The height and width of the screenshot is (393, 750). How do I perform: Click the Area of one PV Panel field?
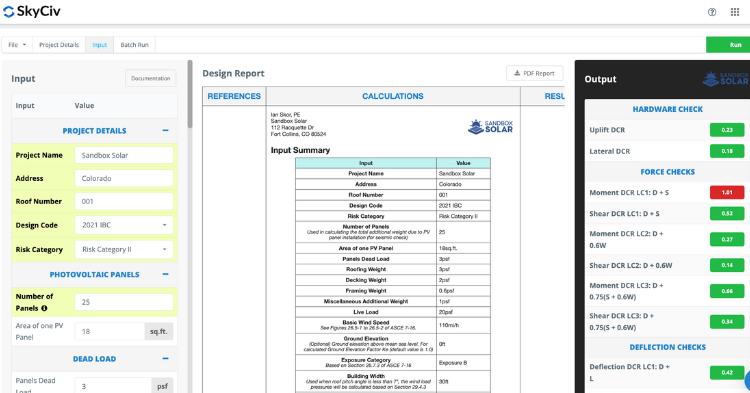pyautogui.click(x=110, y=331)
